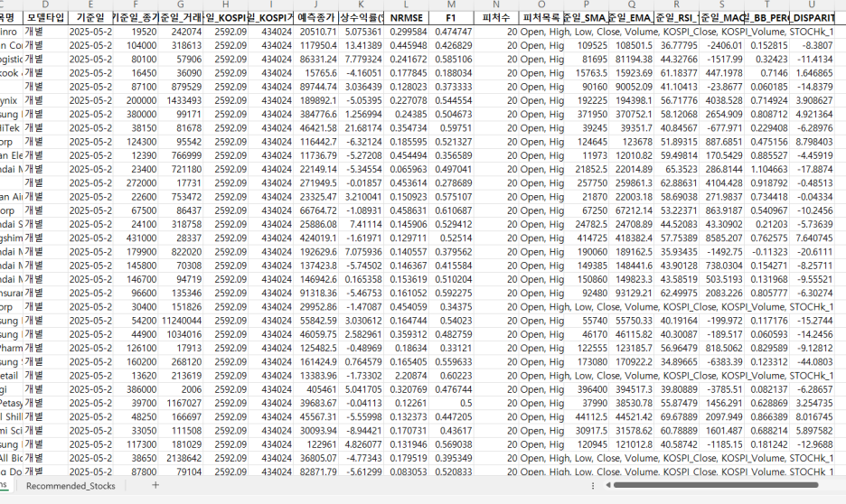Click the 예측종가 header cell

[x=315, y=18]
